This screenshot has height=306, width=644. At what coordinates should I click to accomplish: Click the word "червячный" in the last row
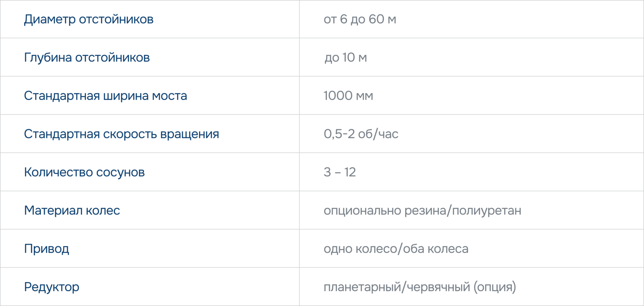438,287
